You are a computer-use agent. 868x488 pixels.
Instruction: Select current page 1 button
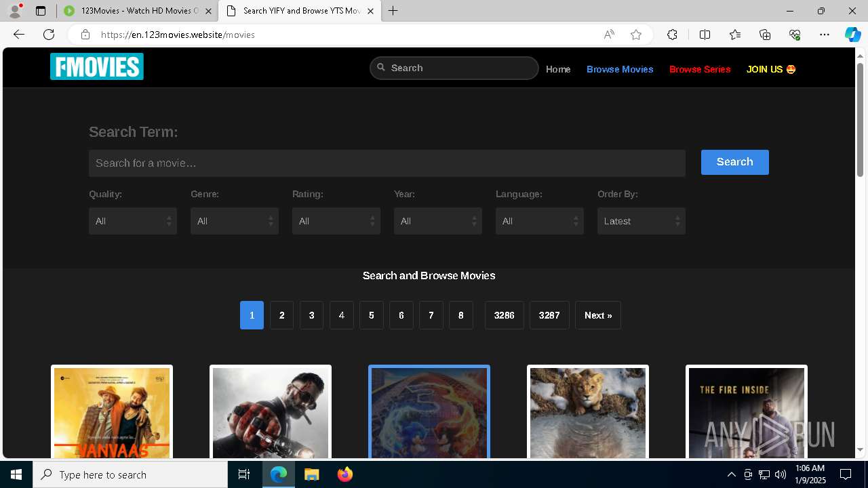point(252,315)
